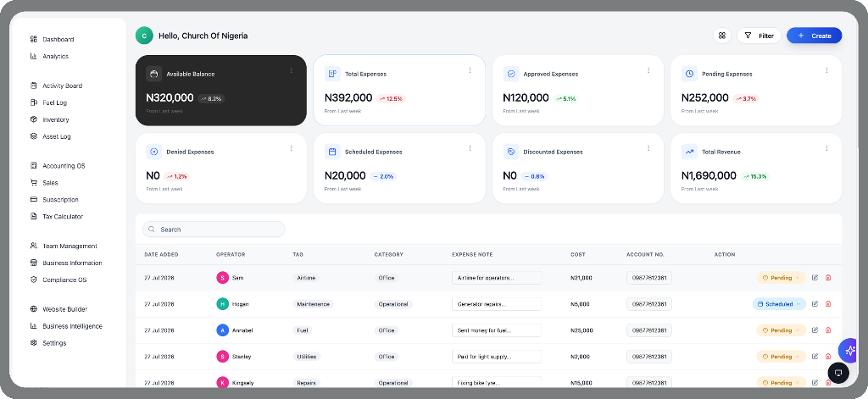Click expense note 'Generator repairs...'
868x399 pixels.
click(497, 304)
